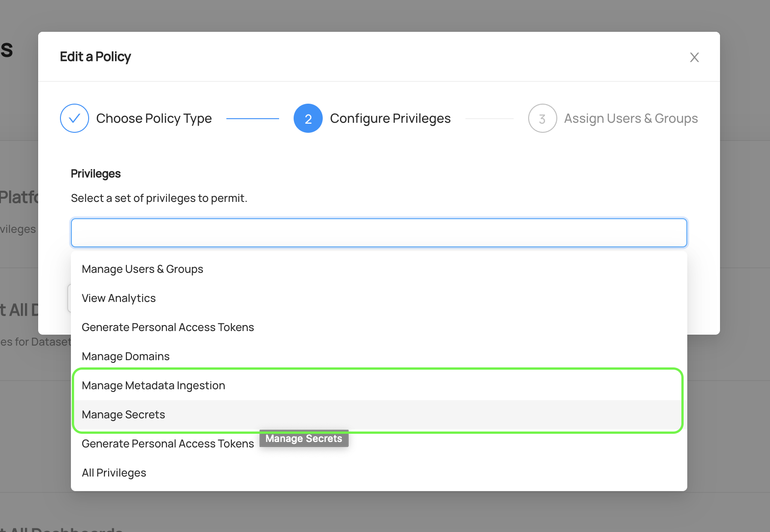770x532 pixels.
Task: Select Manage Users & Groups privilege
Action: 142,269
